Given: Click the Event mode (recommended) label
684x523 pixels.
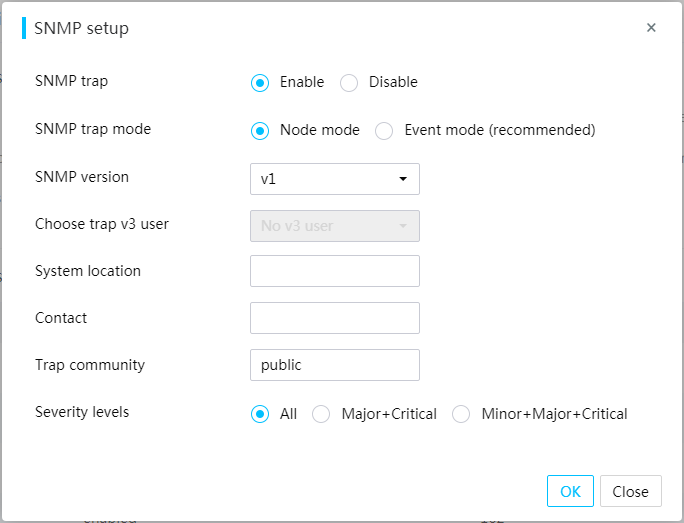Looking at the screenshot, I should coord(500,130).
